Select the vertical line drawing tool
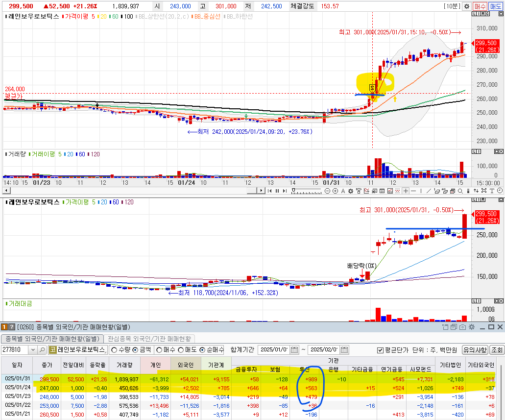 point(421,191)
